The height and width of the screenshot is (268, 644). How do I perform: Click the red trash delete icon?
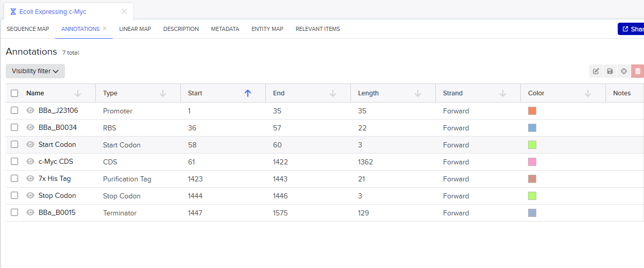[637, 71]
